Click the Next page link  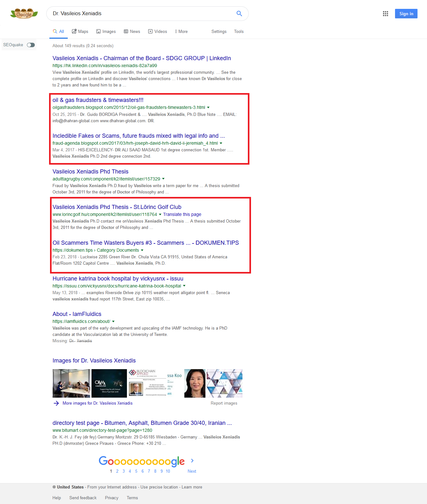pos(192,471)
